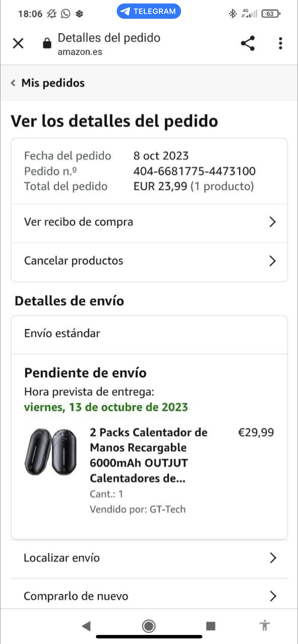Viewport: 298px width, 644px height.
Task: Open Cancelar productos option
Action: click(x=149, y=261)
